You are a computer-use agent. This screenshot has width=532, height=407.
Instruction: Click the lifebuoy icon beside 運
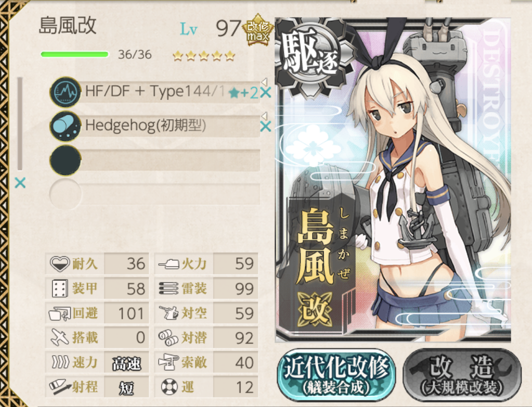tap(169, 387)
